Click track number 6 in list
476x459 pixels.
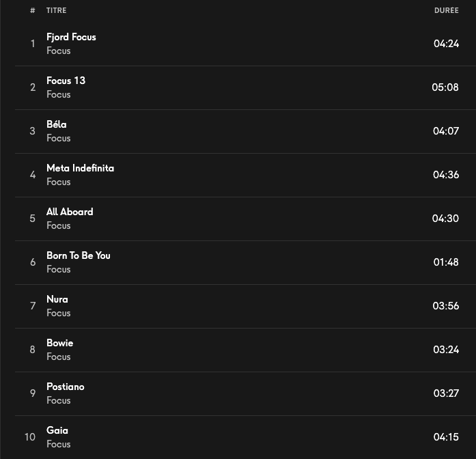(33, 262)
